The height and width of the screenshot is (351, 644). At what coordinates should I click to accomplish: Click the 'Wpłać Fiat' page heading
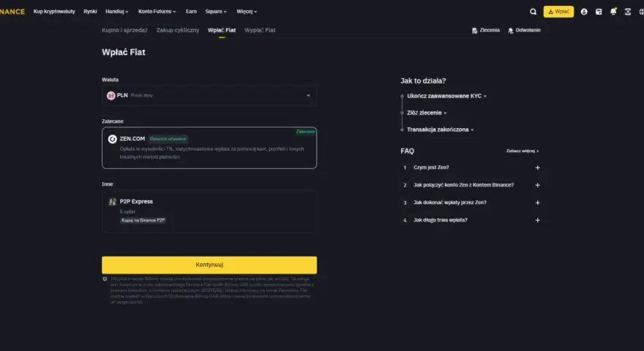[124, 53]
